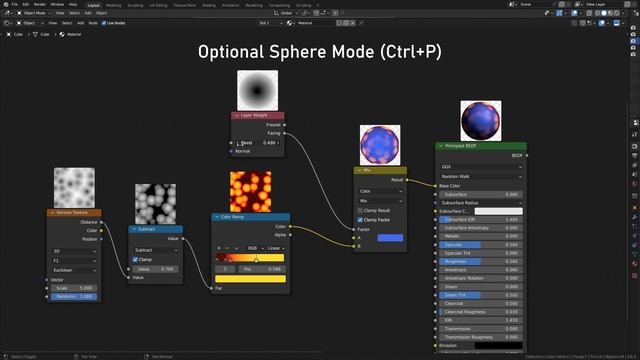
Task: Click the View Layer selector icon
Action: (578, 4)
